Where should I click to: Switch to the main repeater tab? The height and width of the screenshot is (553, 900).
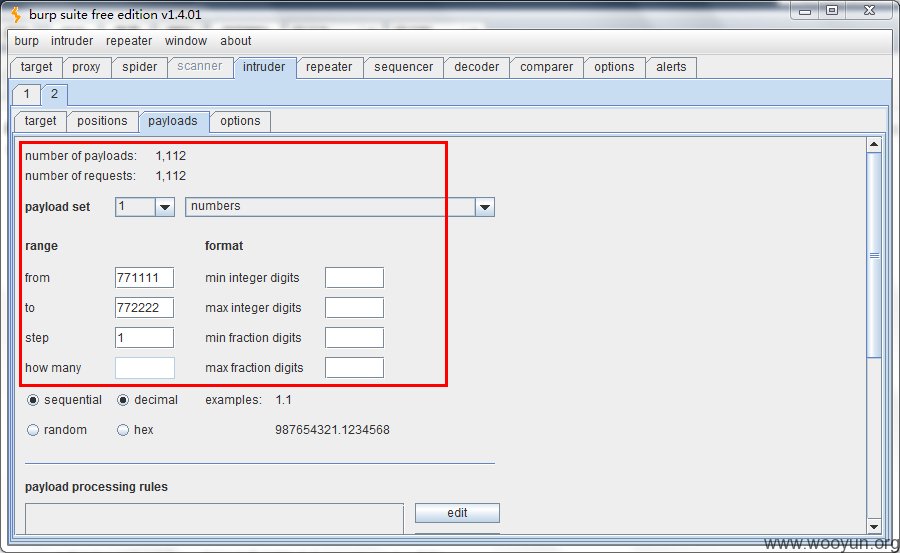pyautogui.click(x=329, y=67)
